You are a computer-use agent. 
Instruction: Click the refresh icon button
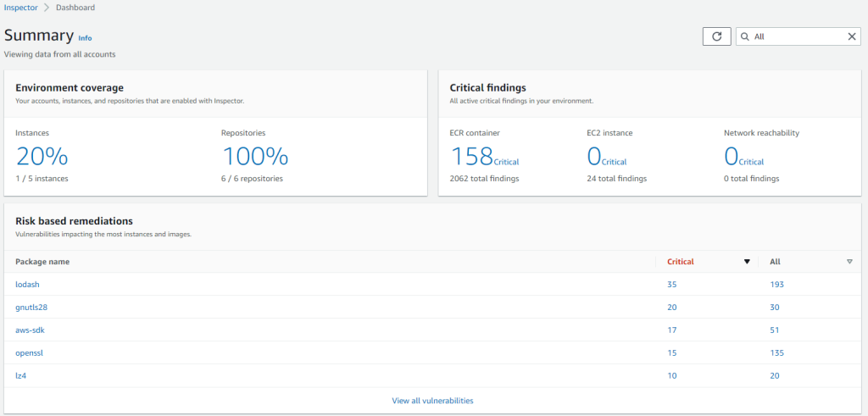[717, 36]
